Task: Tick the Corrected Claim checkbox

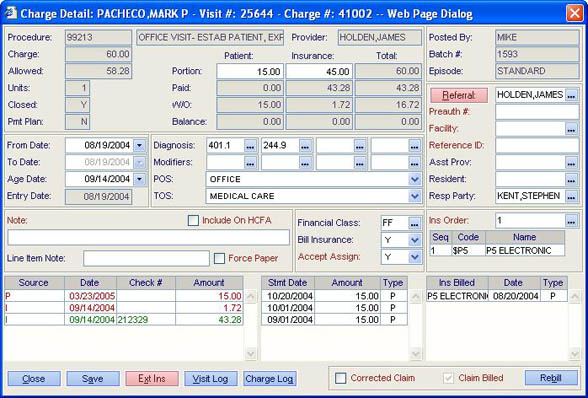Action: pos(340,378)
